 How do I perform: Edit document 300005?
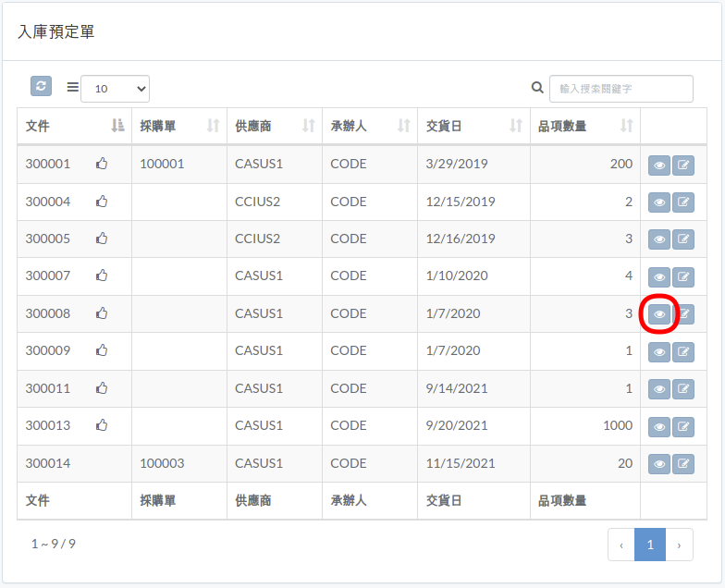point(682,239)
